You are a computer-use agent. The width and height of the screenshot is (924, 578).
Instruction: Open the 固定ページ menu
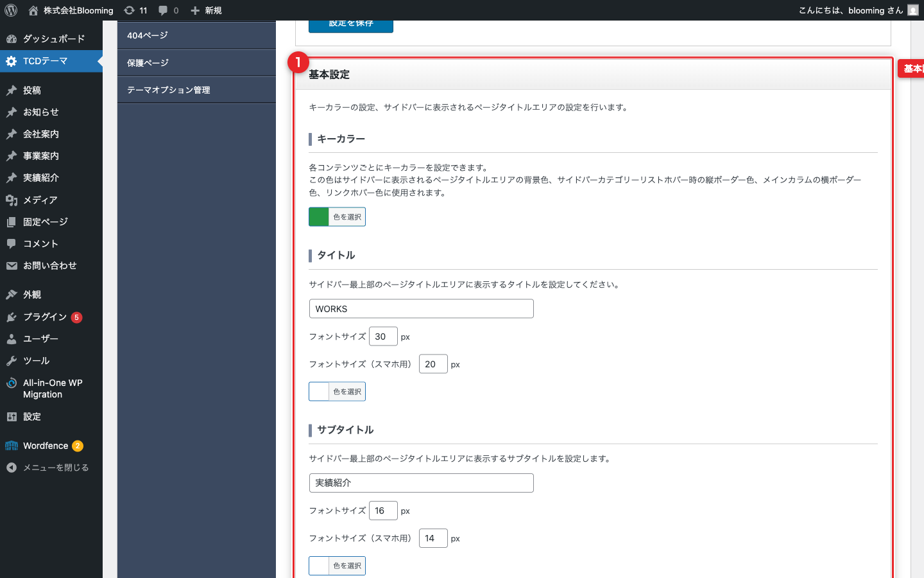[51, 222]
